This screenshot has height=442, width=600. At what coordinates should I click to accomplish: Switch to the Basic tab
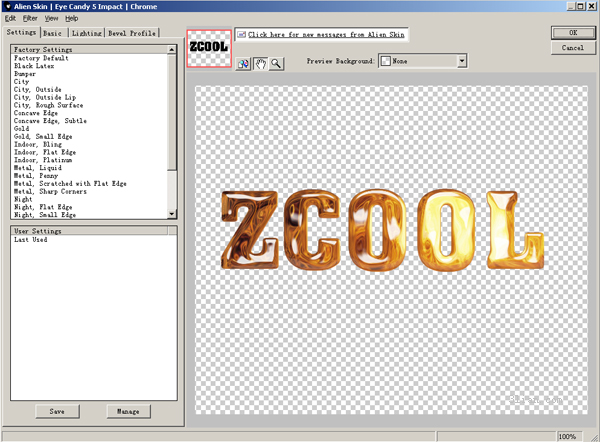[x=52, y=33]
